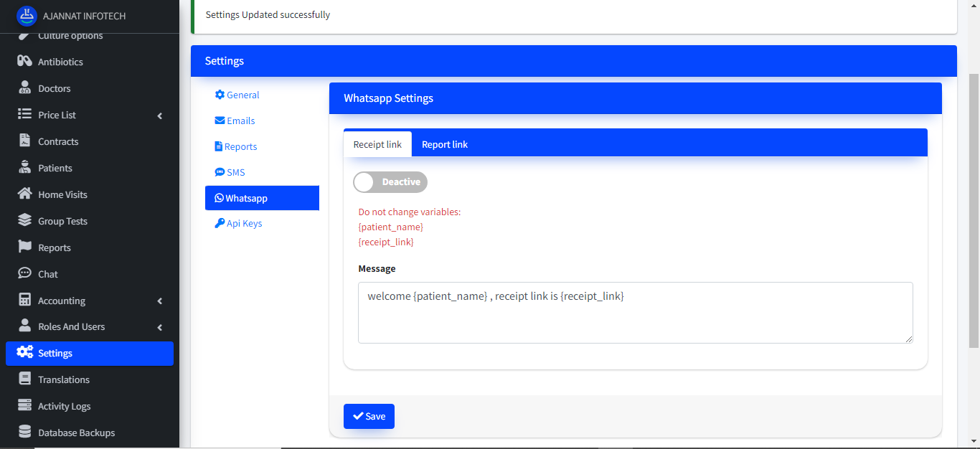Click the page vertical scrollbar
This screenshot has height=449, width=980.
(974, 215)
